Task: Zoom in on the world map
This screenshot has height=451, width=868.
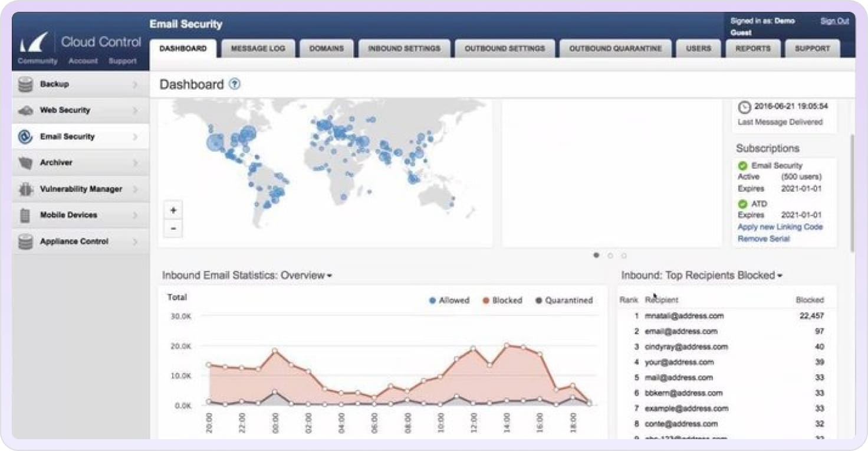Action: 173,211
